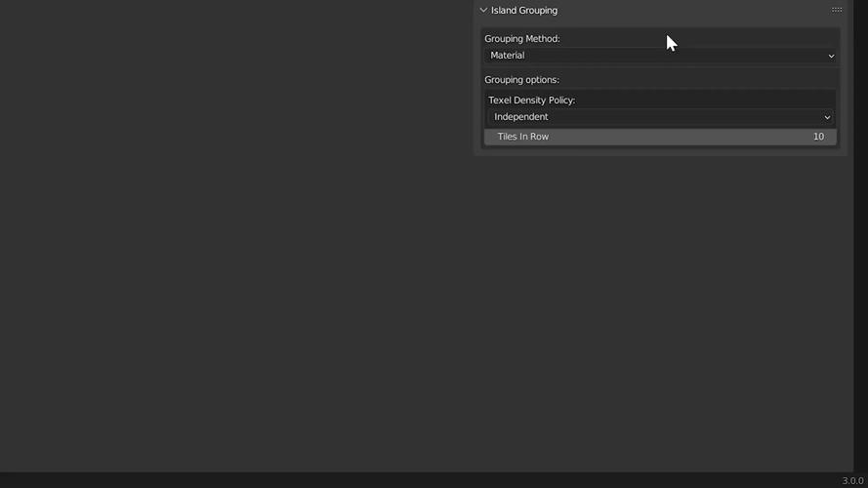
Task: Click the 3.0.0 version text in status bar
Action: 852,481
